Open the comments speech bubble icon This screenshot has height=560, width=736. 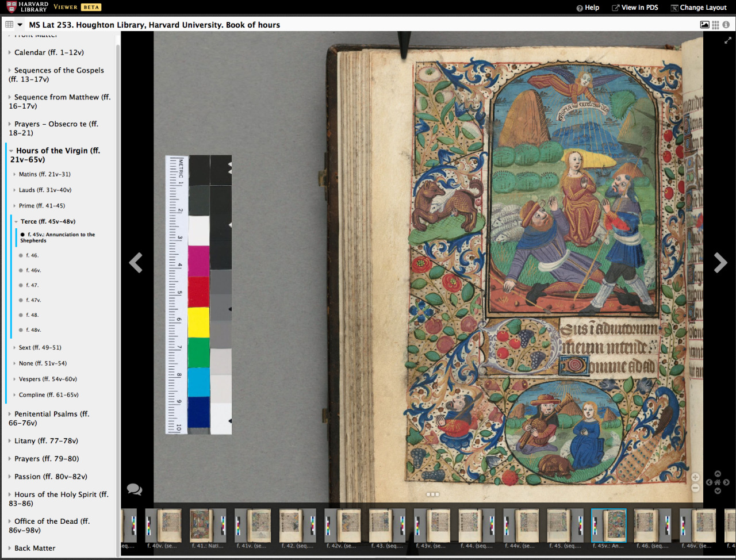point(135,489)
